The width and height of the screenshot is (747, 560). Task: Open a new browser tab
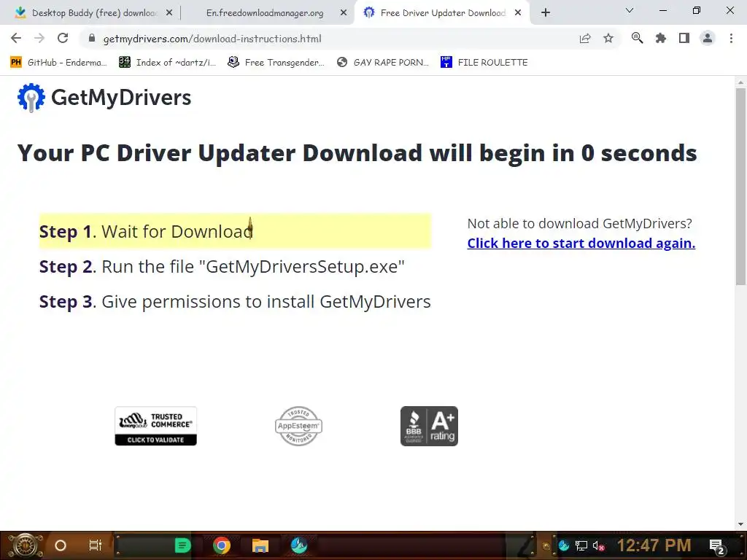(x=546, y=12)
